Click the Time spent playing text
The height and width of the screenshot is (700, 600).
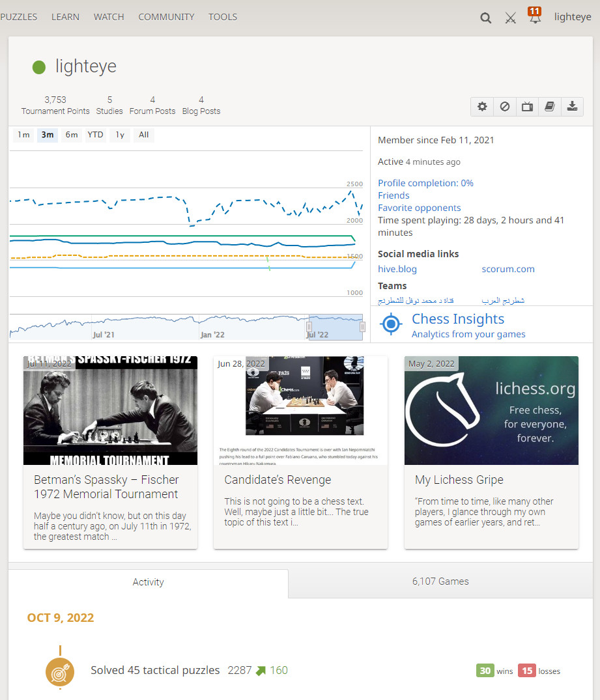click(x=471, y=227)
